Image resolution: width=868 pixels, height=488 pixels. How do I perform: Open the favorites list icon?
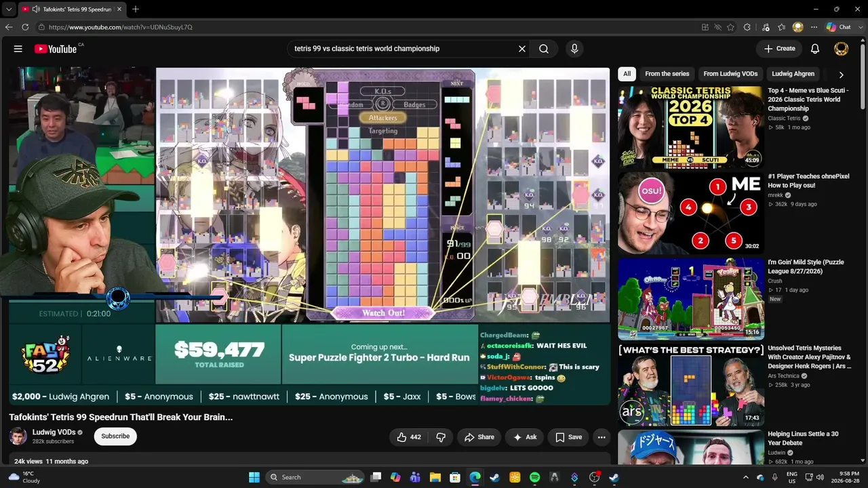pos(782,27)
